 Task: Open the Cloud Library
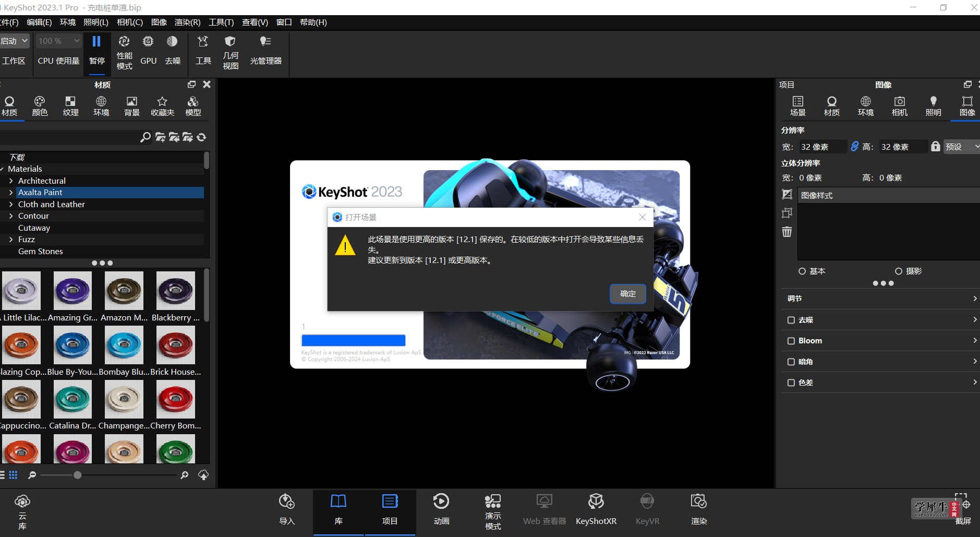click(22, 511)
